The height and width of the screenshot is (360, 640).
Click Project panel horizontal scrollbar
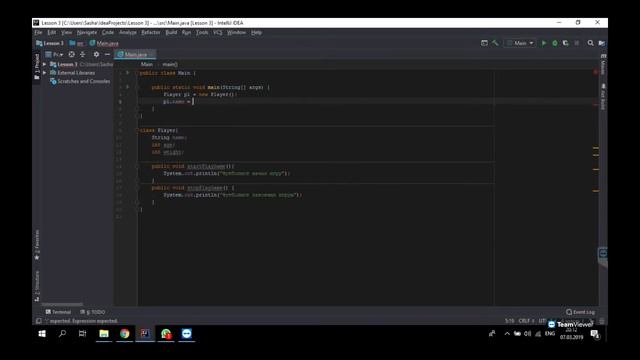coord(62,304)
